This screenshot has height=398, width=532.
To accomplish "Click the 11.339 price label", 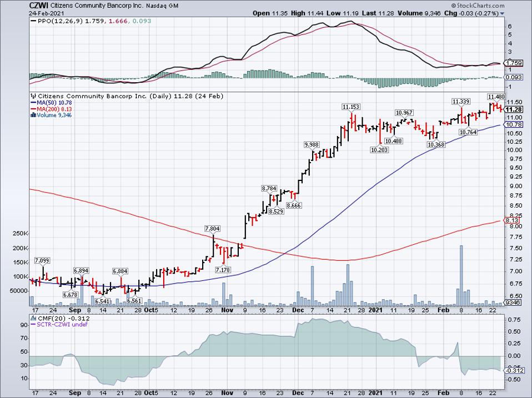I will [x=461, y=102].
